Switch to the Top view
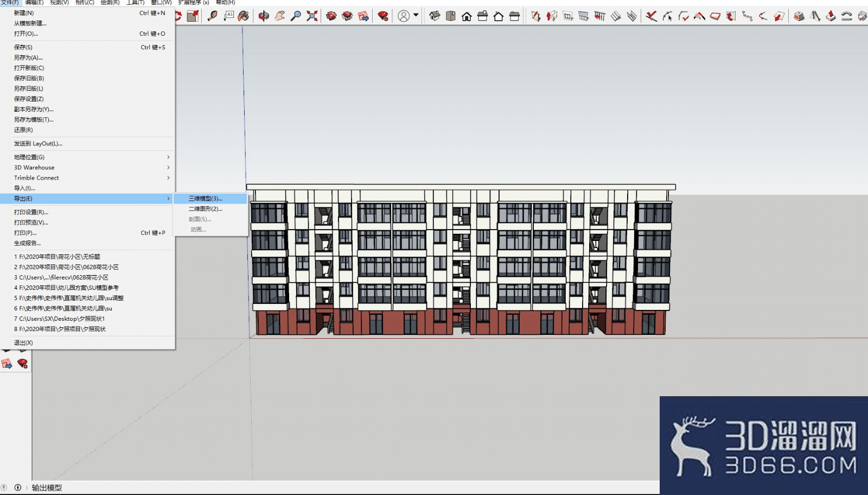Viewport: 868px width, 495px height. pos(450,16)
